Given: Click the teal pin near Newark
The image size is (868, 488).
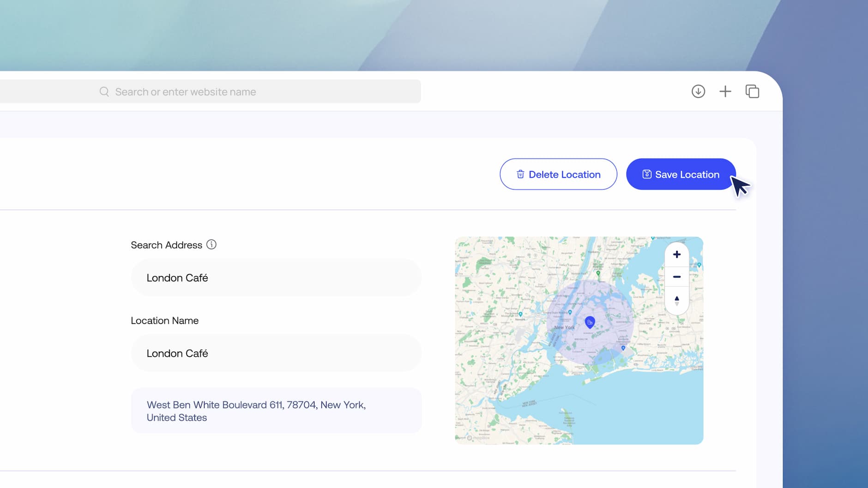Looking at the screenshot, I should click(x=520, y=315).
